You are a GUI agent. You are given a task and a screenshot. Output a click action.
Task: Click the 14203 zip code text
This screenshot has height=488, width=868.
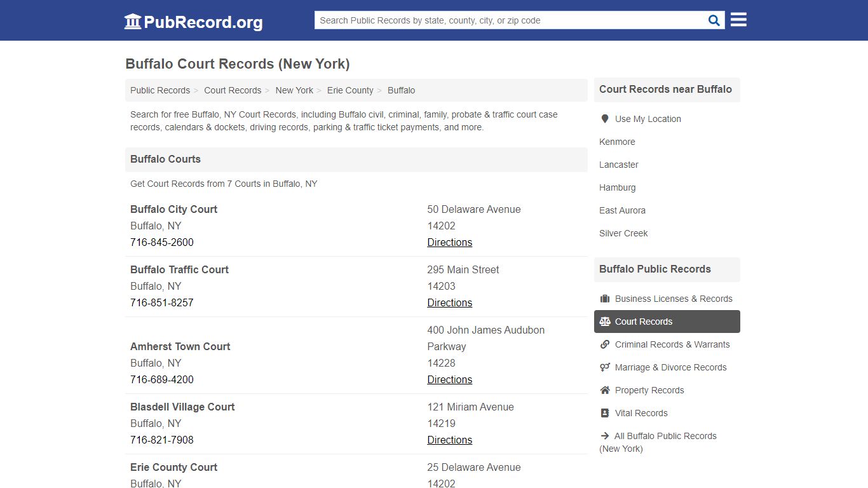click(x=441, y=286)
